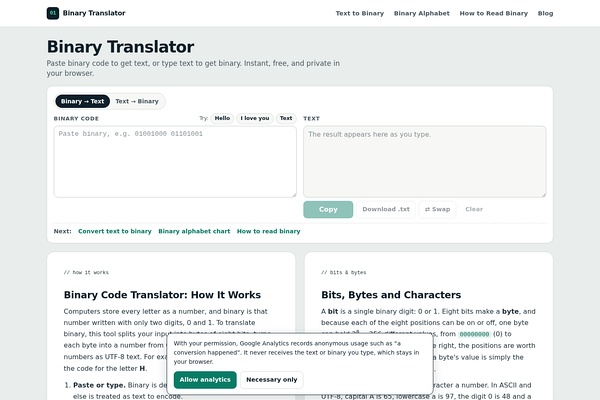This screenshot has width=600, height=400.
Task: Open the How to Read Binary nav link
Action: tap(494, 13)
